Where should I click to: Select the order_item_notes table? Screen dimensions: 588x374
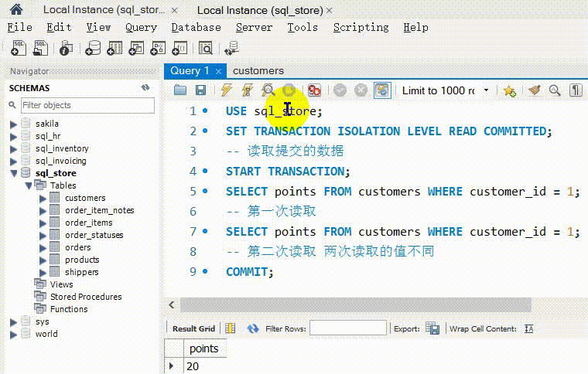click(99, 210)
